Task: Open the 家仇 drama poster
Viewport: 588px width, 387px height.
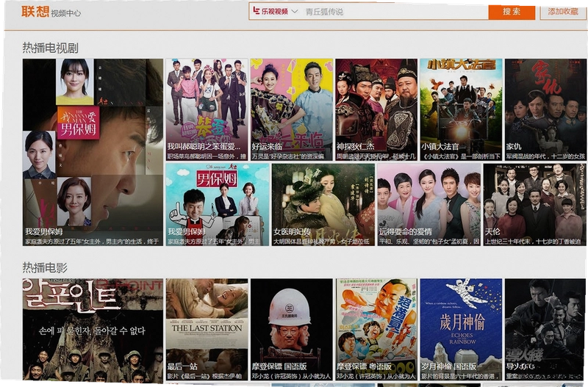Action: pyautogui.click(x=545, y=109)
